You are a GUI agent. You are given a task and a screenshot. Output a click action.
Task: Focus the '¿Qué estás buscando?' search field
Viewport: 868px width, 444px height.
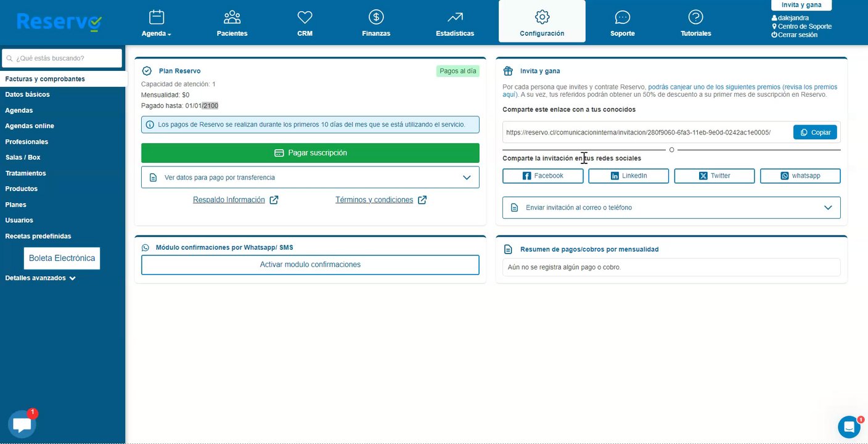pos(62,59)
